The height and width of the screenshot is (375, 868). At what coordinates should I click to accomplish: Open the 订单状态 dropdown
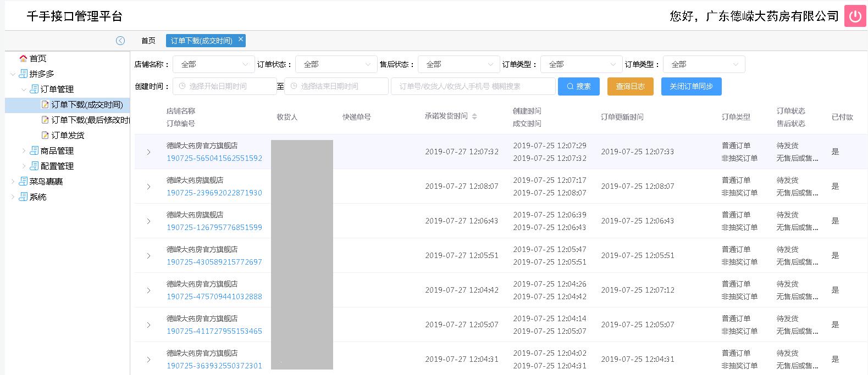pos(336,64)
